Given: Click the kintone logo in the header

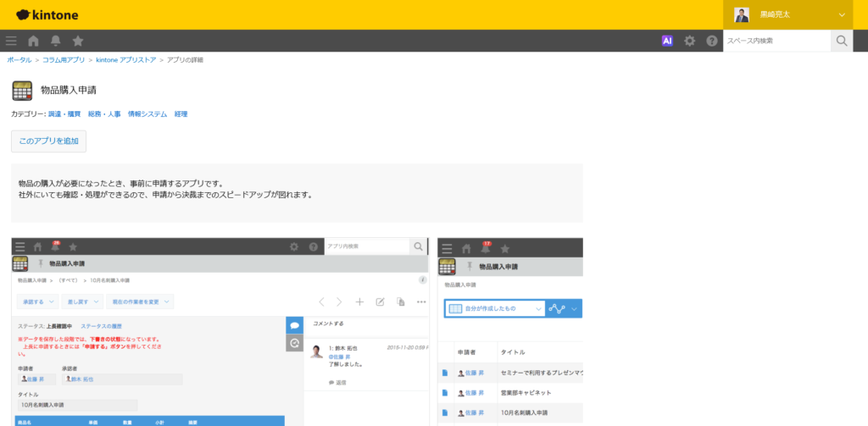Looking at the screenshot, I should 47,15.
